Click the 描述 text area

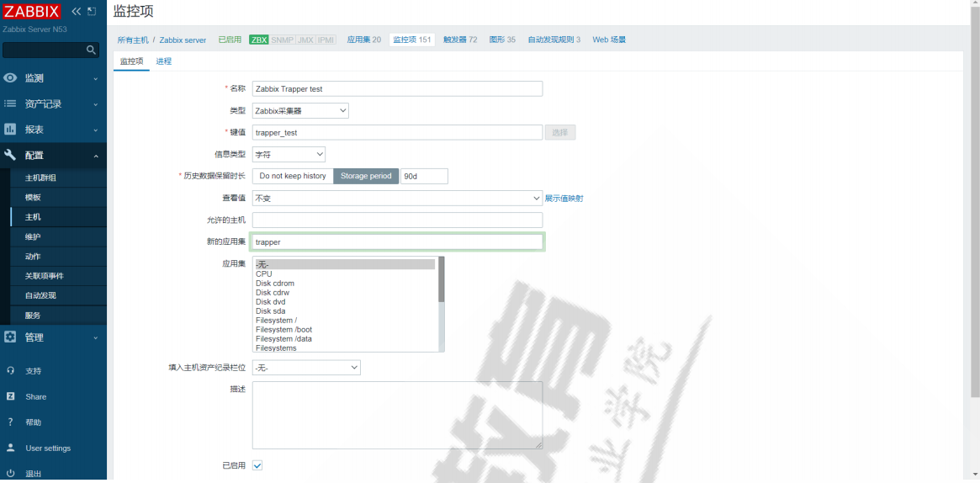398,415
